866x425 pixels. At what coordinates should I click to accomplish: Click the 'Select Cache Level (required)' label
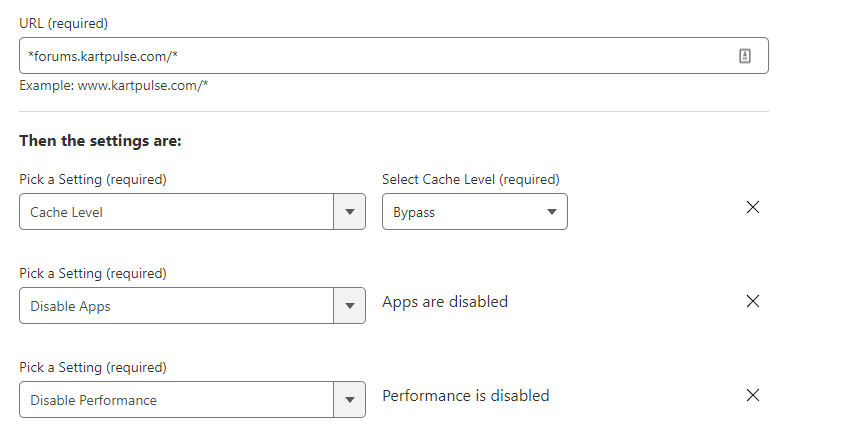pos(471,179)
